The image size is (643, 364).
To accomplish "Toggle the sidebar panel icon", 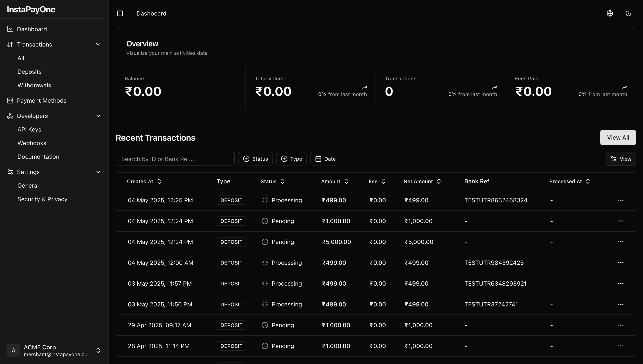I will 120,13.
